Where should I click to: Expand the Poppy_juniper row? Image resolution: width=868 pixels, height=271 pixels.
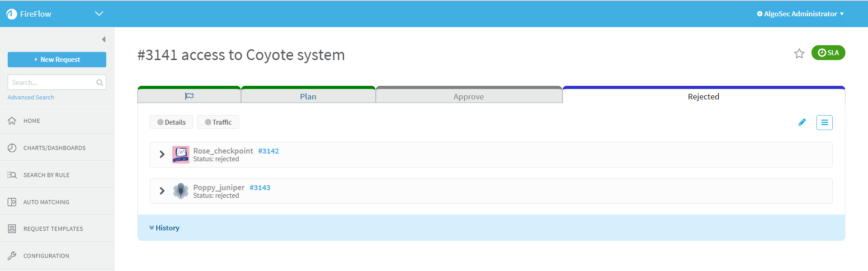tap(162, 191)
